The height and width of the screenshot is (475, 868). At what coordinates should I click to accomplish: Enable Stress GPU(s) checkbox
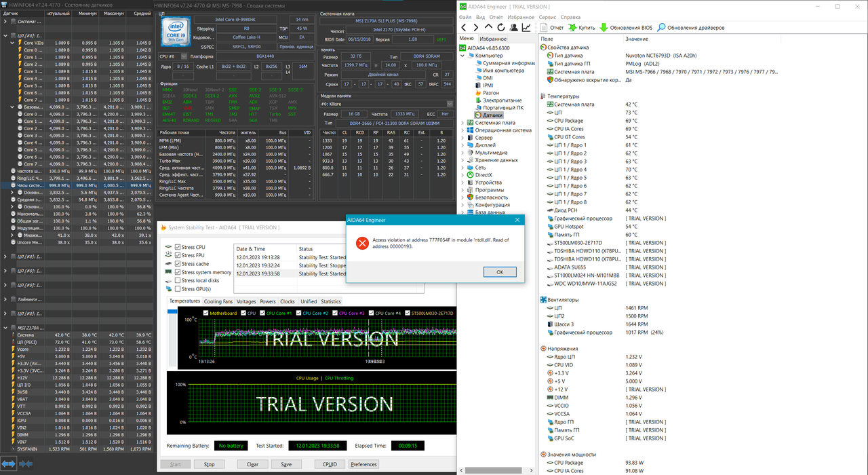178,288
